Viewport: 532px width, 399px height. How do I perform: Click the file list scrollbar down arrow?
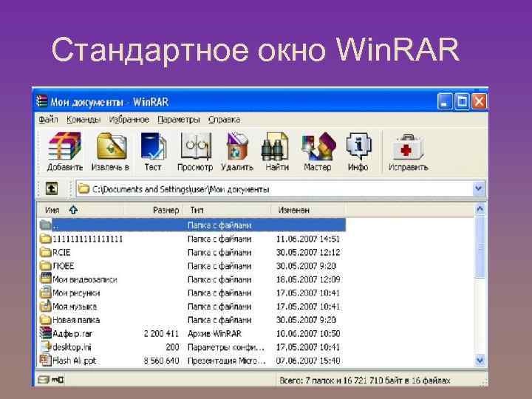pyautogui.click(x=480, y=361)
